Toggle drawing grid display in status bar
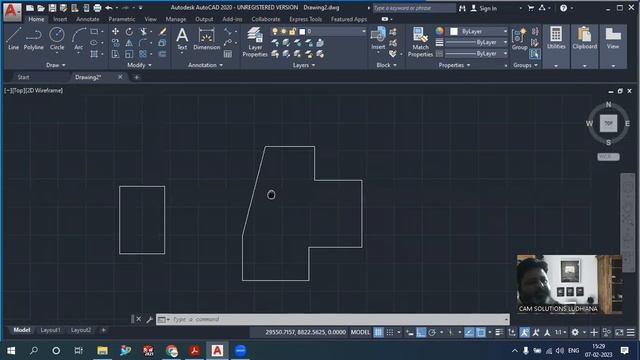The image size is (640, 360). [378, 332]
